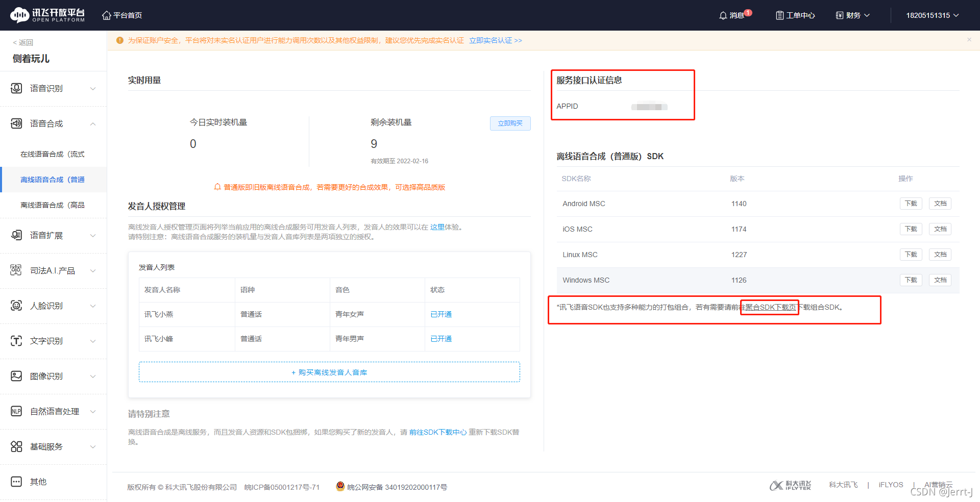Open the Android MSC 文档
Image resolution: width=980 pixels, height=502 pixels.
940,204
